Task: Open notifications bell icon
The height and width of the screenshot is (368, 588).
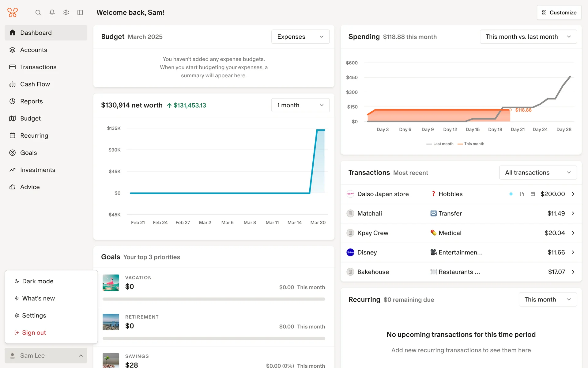Action: click(52, 13)
